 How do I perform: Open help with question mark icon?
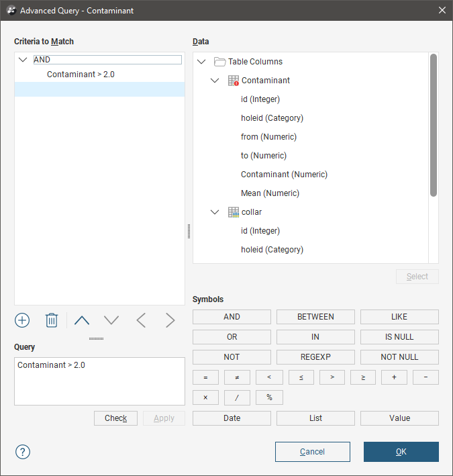tap(23, 452)
